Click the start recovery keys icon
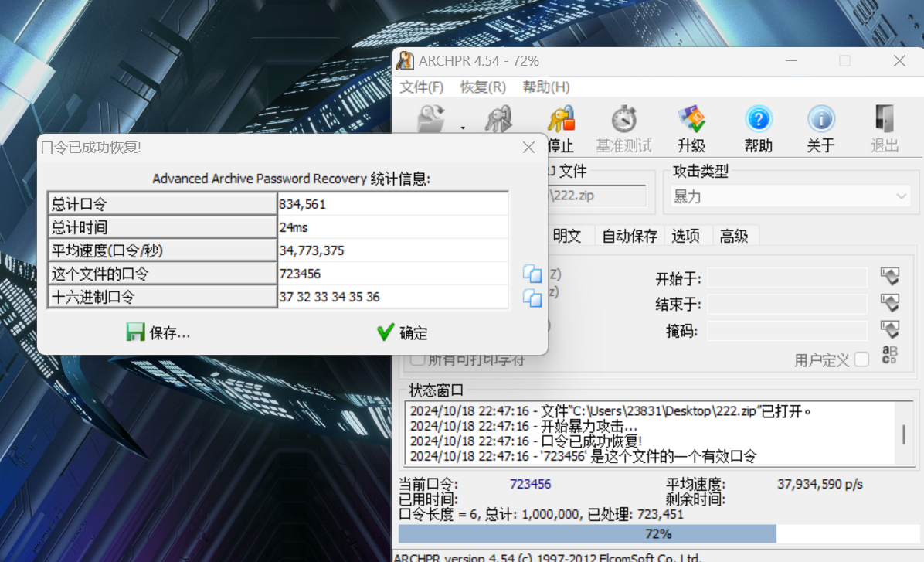 coord(498,118)
